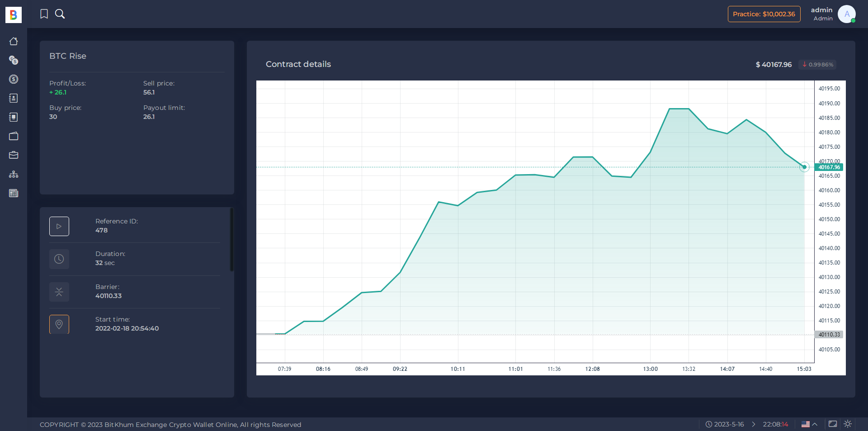Image resolution: width=868 pixels, height=431 pixels.
Task: Click the play icon beside Reference ID
Action: pyautogui.click(x=59, y=226)
